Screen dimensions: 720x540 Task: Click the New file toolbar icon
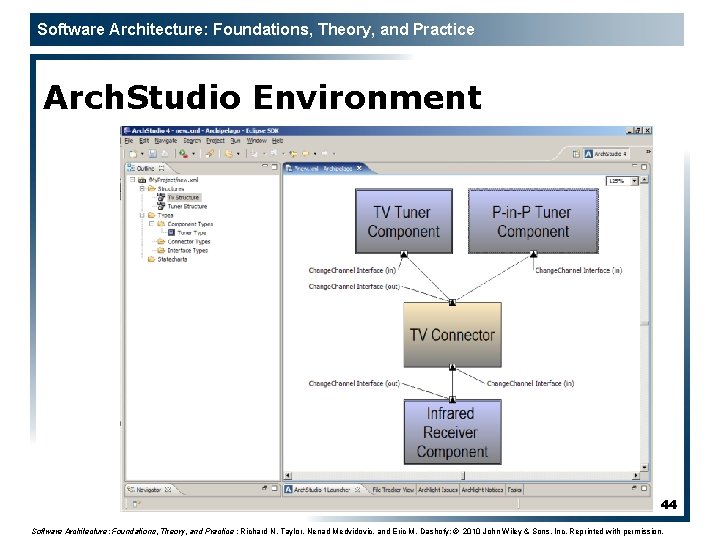(133, 154)
